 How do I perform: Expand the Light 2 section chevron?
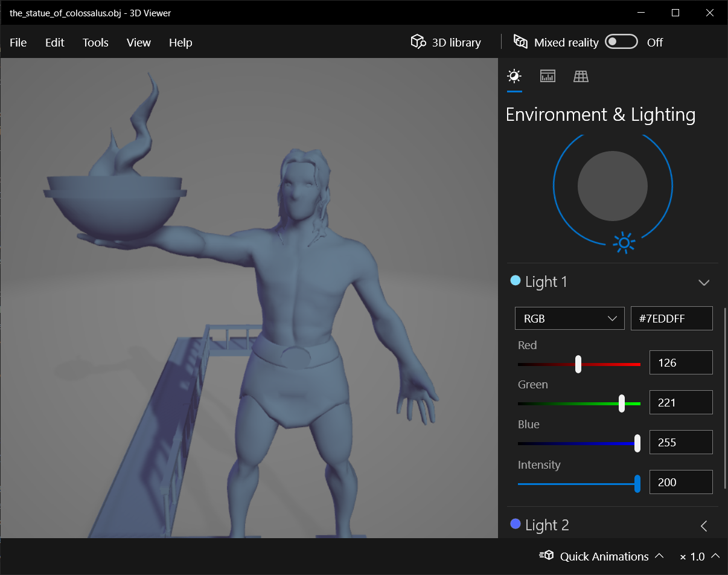click(x=703, y=525)
